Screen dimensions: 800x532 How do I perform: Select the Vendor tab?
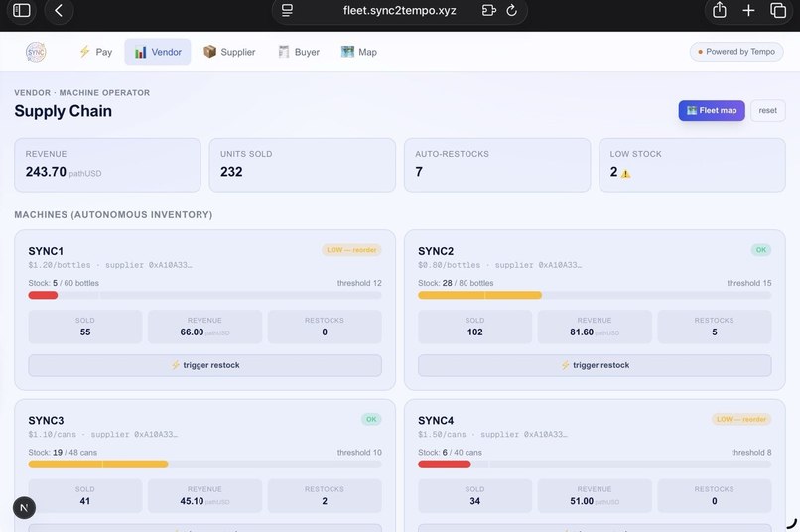[x=158, y=52]
